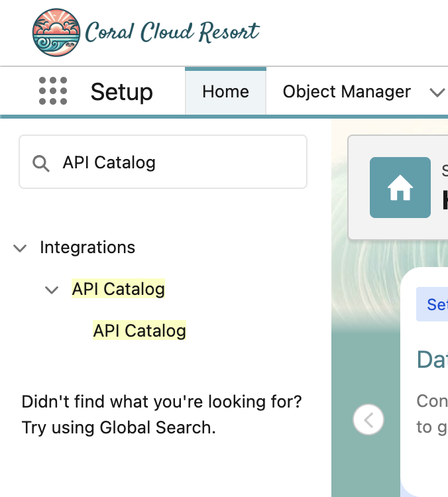Image resolution: width=448 pixels, height=497 pixels.
Task: Click the Coral Cloud Resort title text
Action: coord(172,32)
